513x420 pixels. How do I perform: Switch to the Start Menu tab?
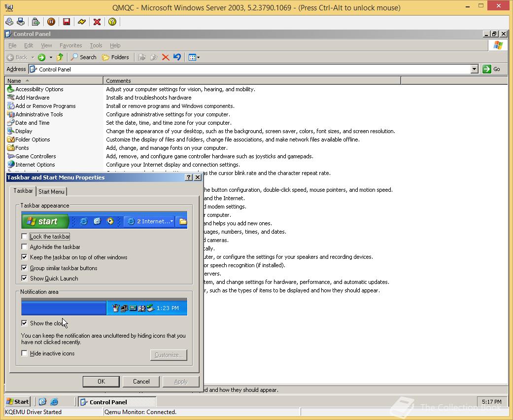tap(51, 191)
